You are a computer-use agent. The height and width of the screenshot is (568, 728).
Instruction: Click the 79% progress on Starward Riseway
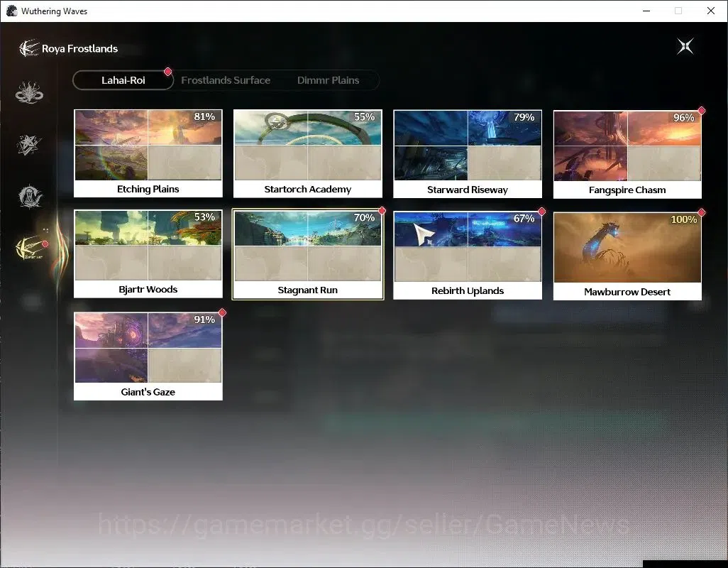(524, 117)
